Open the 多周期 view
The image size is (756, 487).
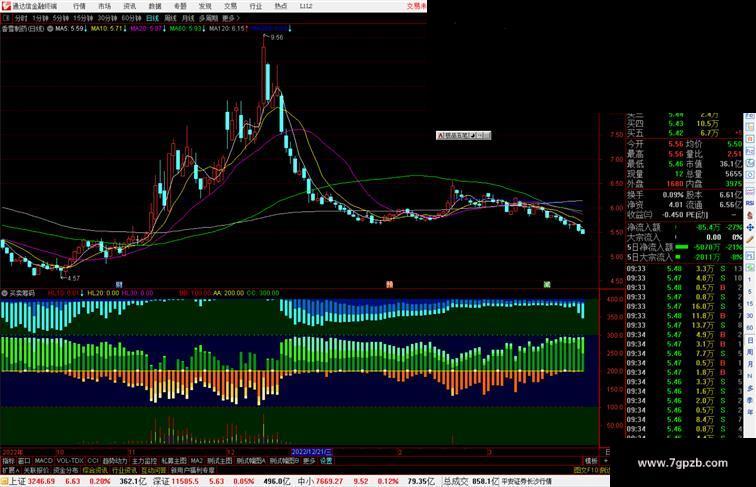coord(208,18)
